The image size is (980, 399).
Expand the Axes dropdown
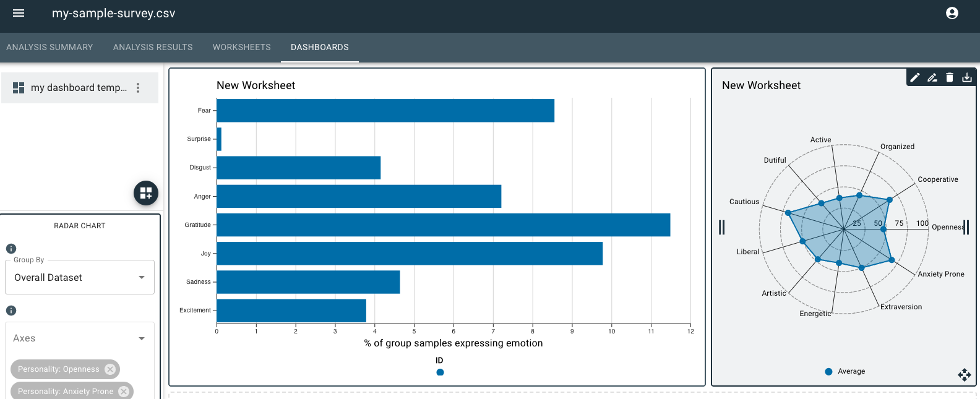pos(80,338)
